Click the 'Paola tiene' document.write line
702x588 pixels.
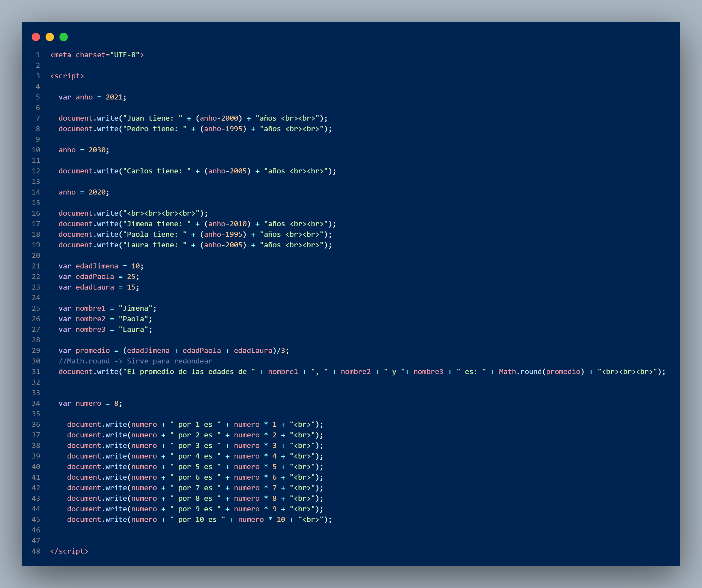tap(195, 234)
